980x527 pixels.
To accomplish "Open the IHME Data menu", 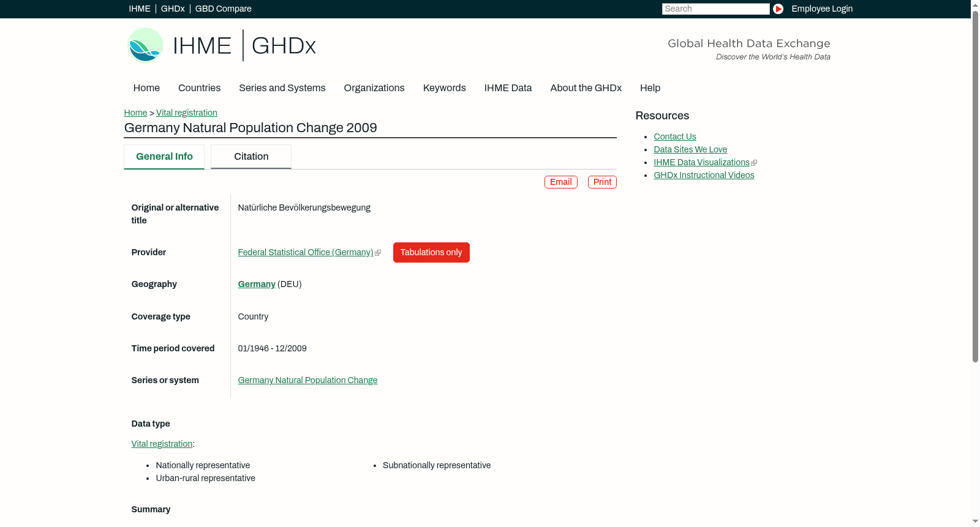I will pyautogui.click(x=508, y=88).
